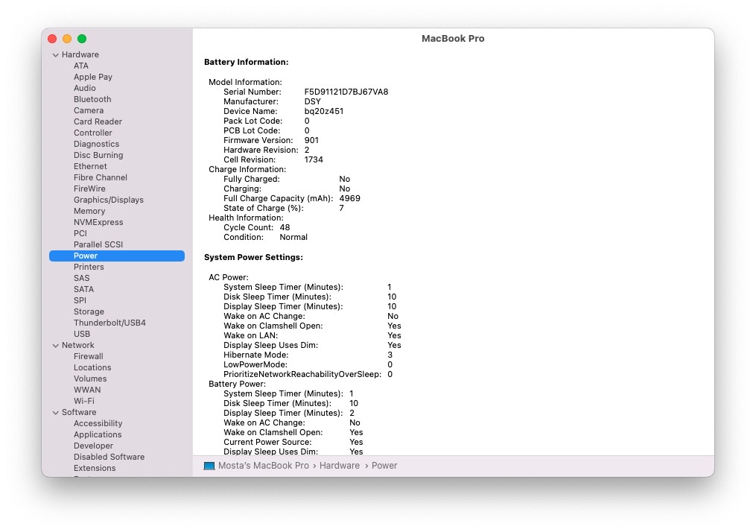Select Card Reader in the sidebar
The image size is (756, 532).
pos(98,121)
